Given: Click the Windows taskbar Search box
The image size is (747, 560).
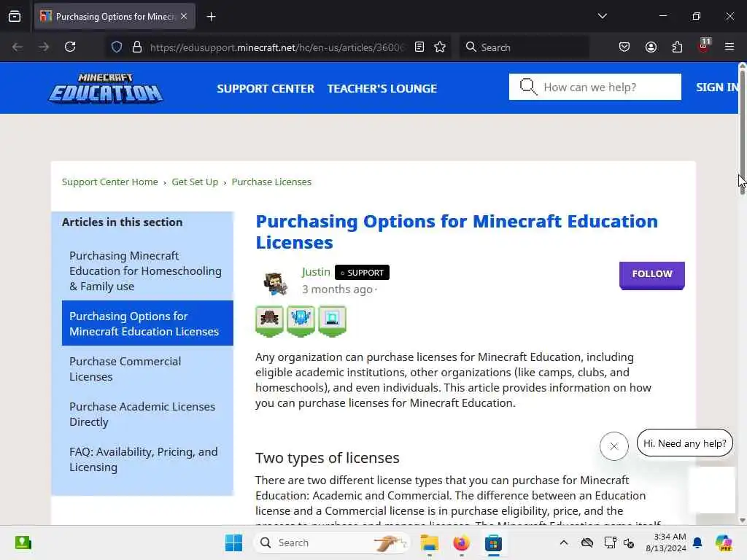Looking at the screenshot, I should (332, 542).
